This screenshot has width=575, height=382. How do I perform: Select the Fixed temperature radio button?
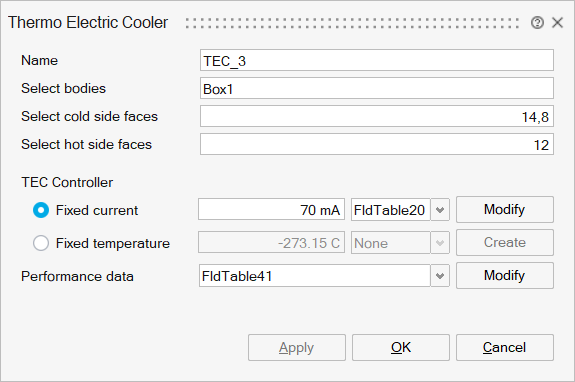tap(41, 243)
